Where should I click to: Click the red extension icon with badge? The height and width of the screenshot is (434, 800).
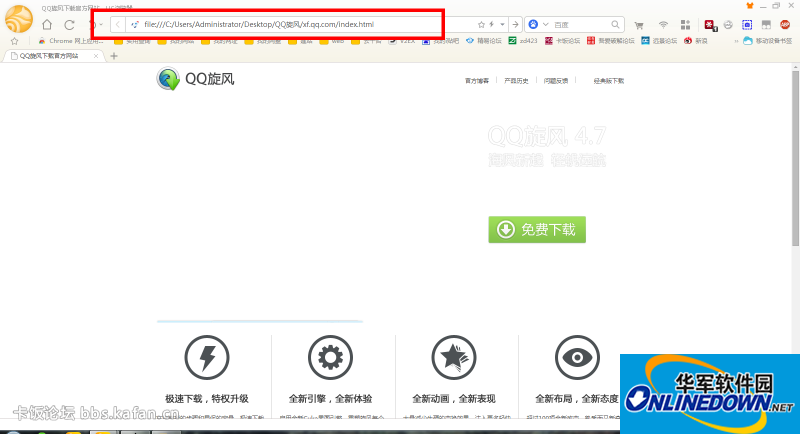pos(711,25)
